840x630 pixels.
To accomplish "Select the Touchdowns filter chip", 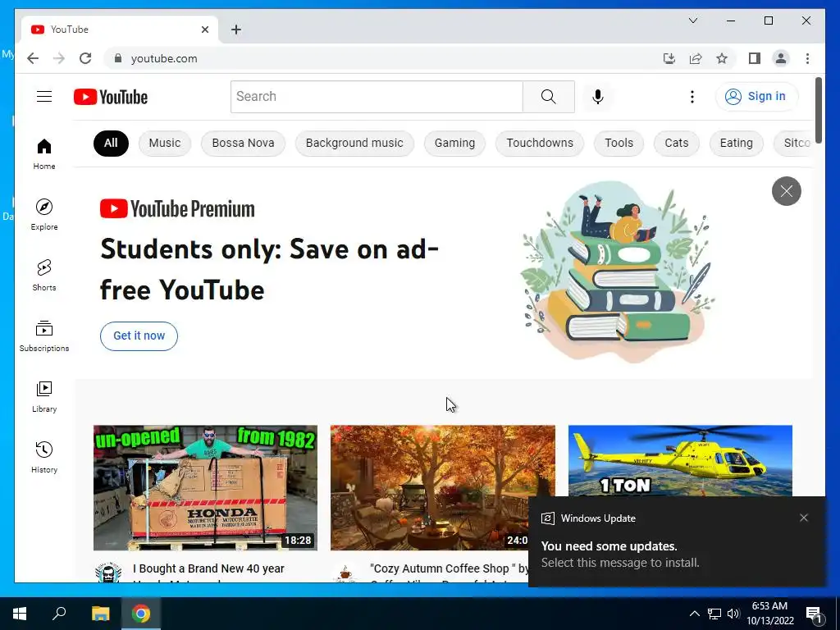I will pyautogui.click(x=540, y=143).
